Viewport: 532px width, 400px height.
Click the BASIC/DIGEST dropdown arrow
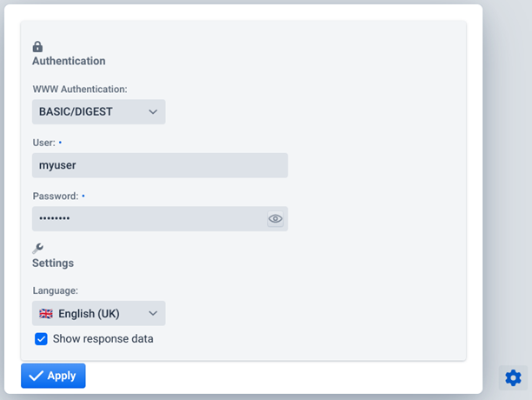pos(153,111)
